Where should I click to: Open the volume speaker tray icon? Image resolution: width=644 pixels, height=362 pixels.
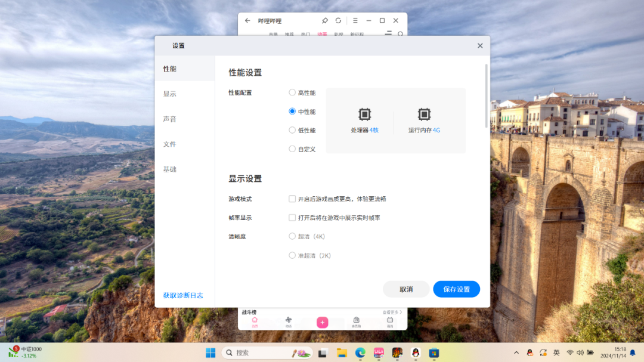580,352
